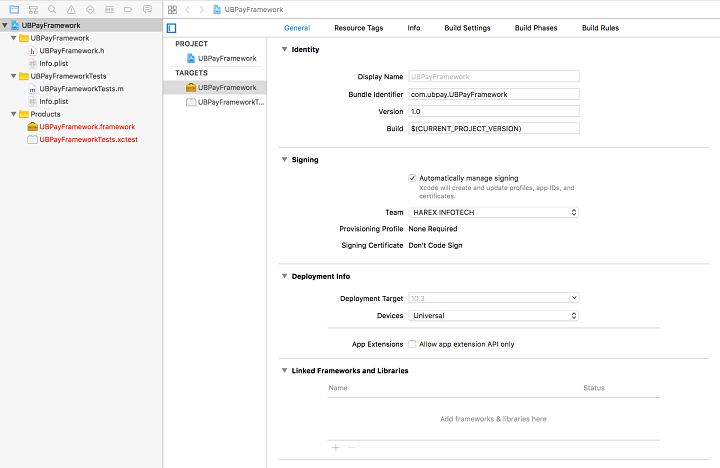This screenshot has height=468, width=720.
Task: Select UBPayFrameworkTests.xctest product
Action: (x=88, y=140)
